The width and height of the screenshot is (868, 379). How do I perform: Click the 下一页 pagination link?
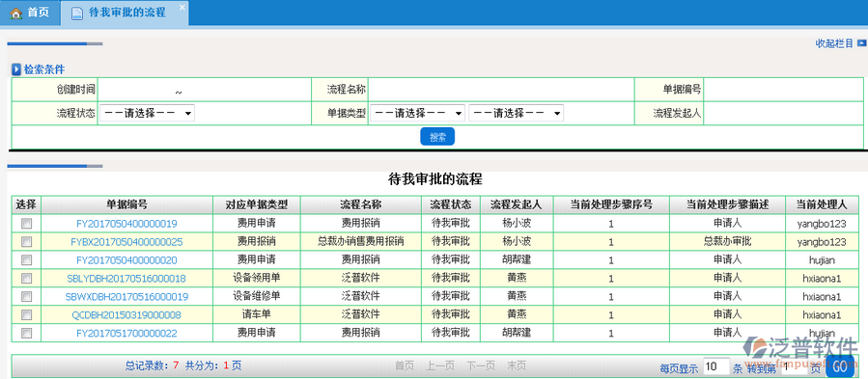(481, 365)
